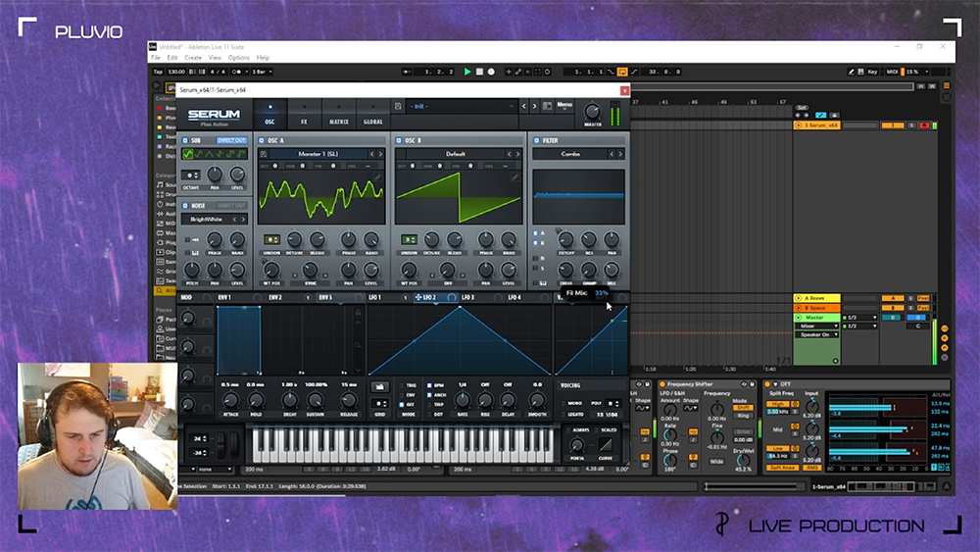Open Ableton's Edit menu
This screenshot has width=980, height=552.
171,58
